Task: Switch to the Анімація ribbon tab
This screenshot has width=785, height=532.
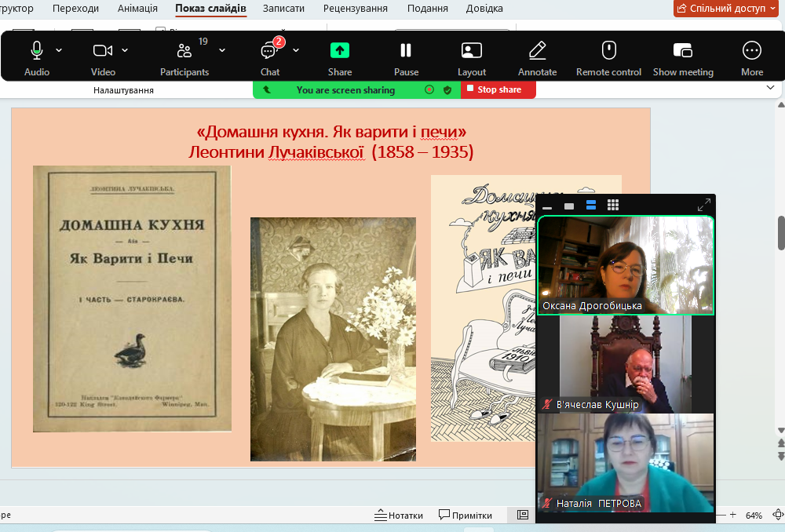Action: [137, 9]
